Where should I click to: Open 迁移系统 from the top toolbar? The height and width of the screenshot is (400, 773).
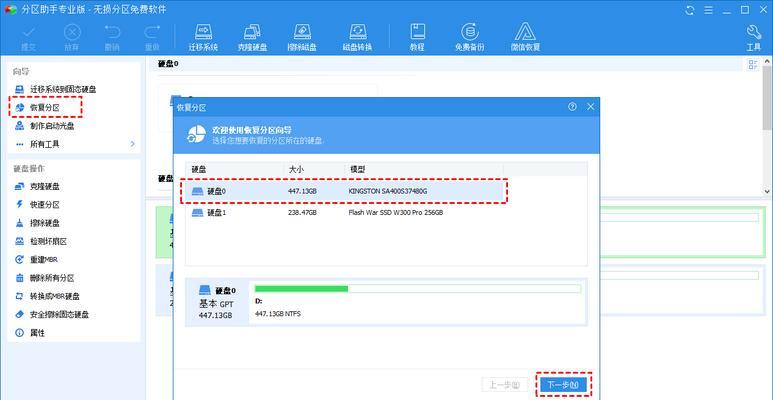point(203,38)
